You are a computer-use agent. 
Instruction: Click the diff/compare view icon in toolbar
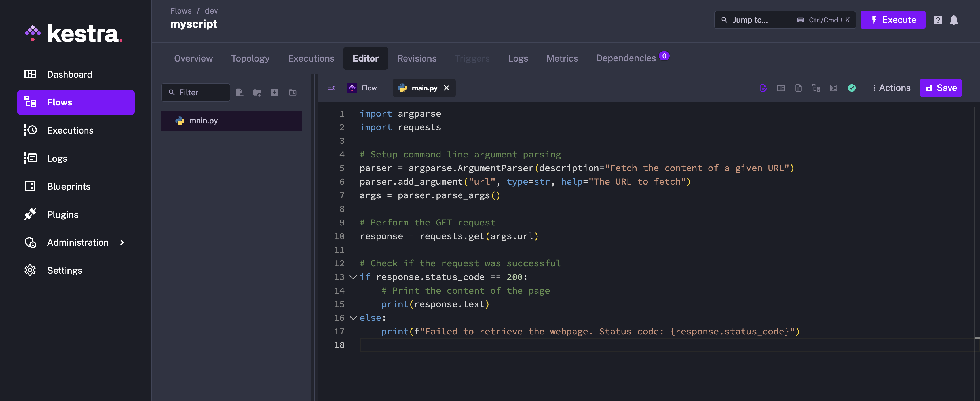[781, 87]
